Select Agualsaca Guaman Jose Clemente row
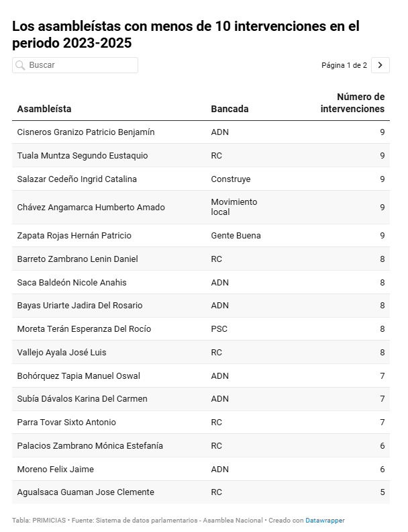The height and width of the screenshot is (532, 408). pyautogui.click(x=201, y=492)
